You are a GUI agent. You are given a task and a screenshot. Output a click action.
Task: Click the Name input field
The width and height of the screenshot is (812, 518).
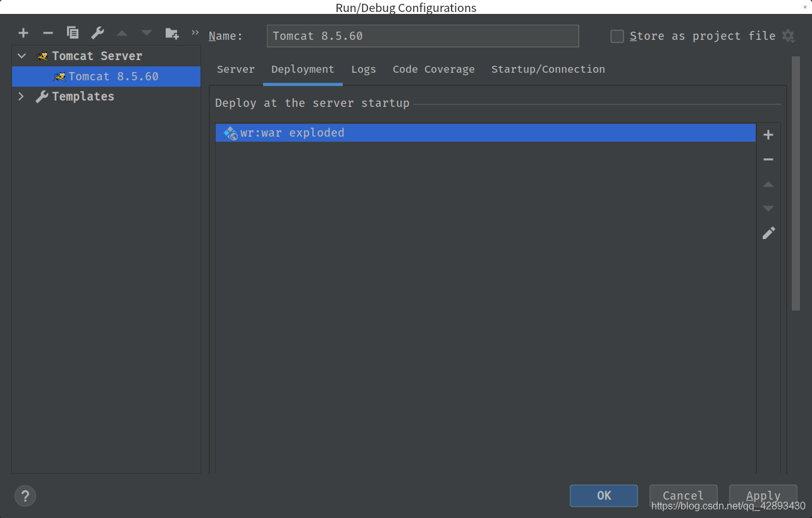[423, 36]
